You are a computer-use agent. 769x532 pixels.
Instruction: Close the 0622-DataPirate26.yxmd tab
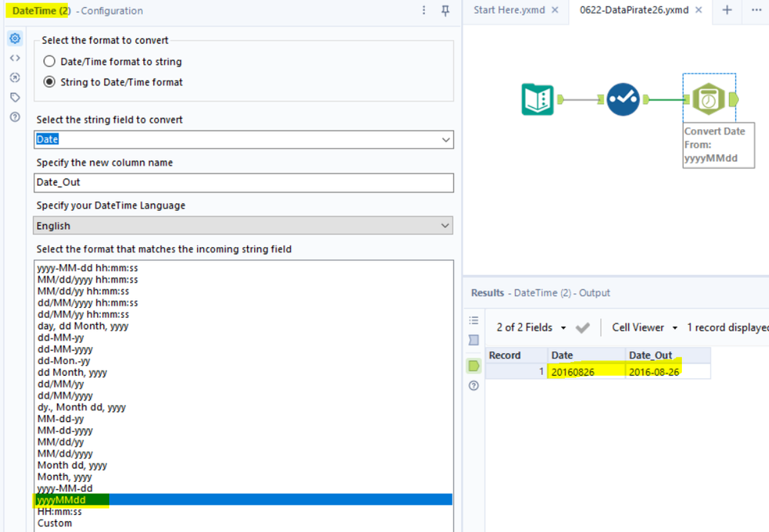(x=699, y=10)
